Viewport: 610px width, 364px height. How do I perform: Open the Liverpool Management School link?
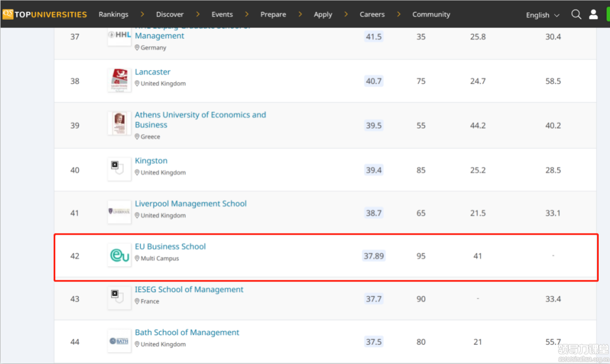click(x=191, y=203)
